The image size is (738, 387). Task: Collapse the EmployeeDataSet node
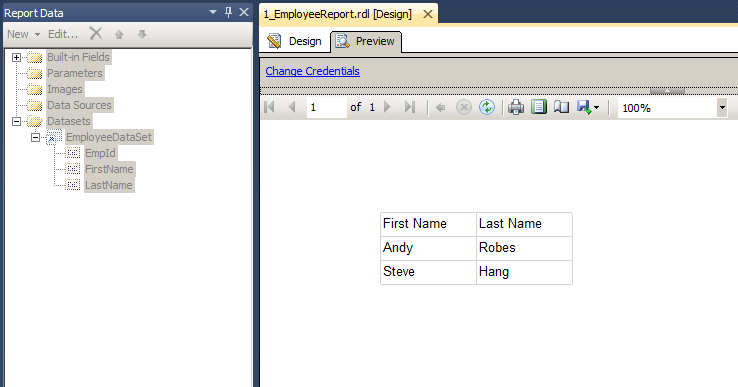pos(35,137)
